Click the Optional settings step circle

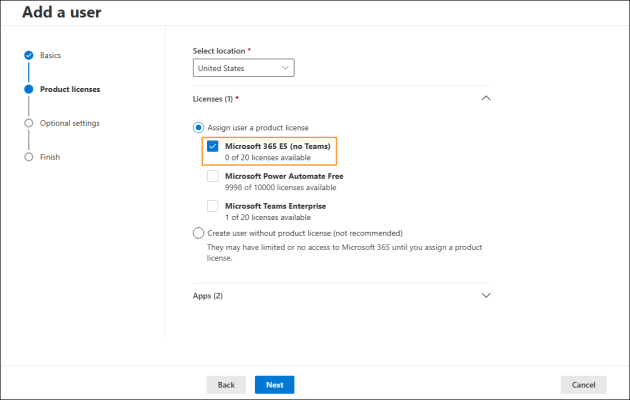point(29,123)
